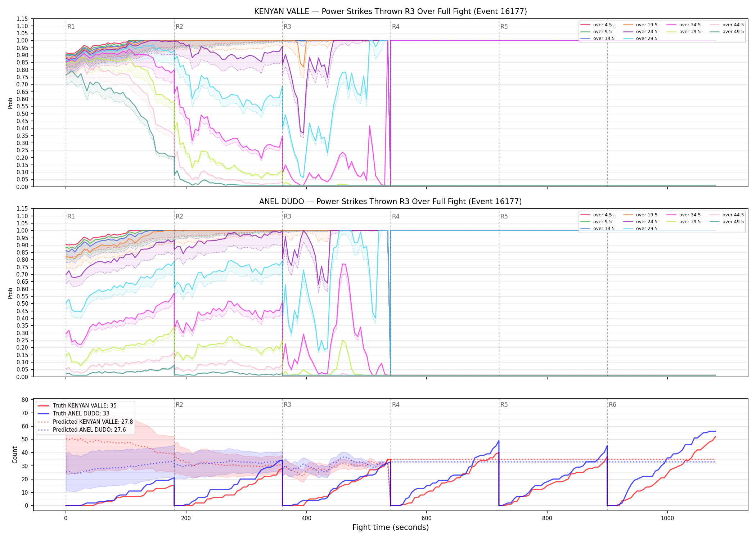Click the 'Fight time (seconds)' axis label
The image size is (756, 540).
click(x=391, y=527)
